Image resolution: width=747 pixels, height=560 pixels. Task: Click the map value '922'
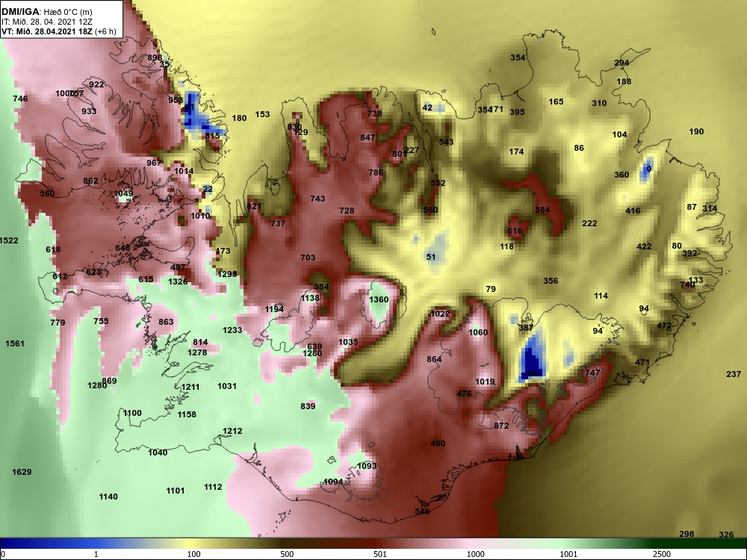tap(96, 84)
